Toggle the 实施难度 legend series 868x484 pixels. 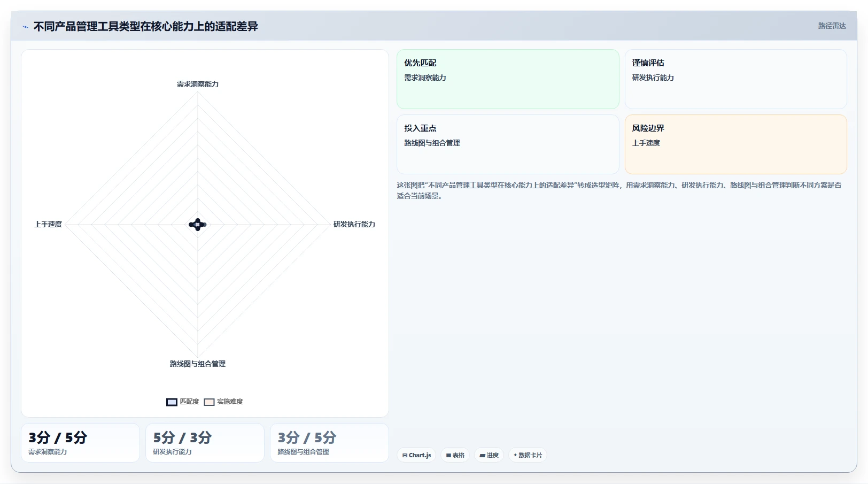pos(223,402)
